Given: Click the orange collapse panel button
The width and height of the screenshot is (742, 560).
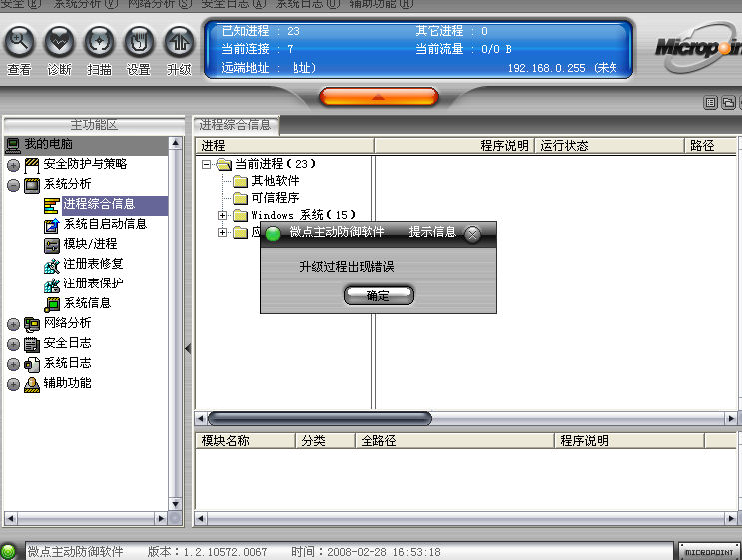Looking at the screenshot, I should pyautogui.click(x=379, y=97).
